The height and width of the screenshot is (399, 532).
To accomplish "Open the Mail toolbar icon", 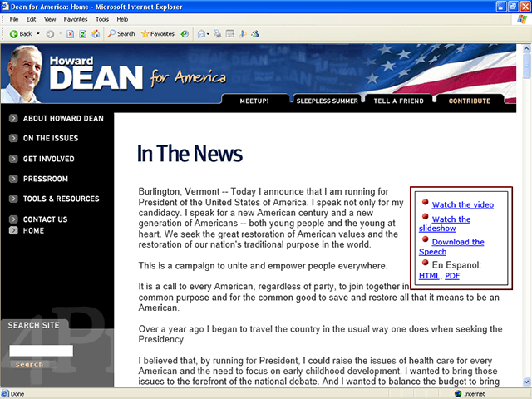I will pos(201,33).
